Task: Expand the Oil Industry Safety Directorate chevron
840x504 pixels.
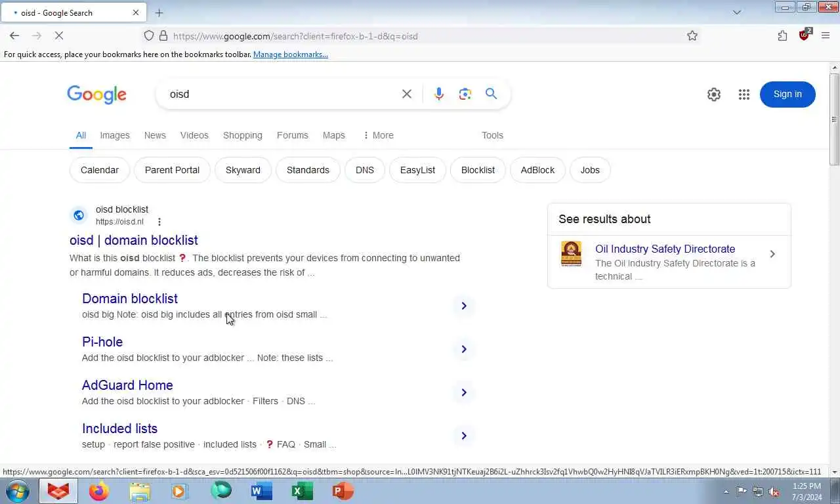Action: 772,254
